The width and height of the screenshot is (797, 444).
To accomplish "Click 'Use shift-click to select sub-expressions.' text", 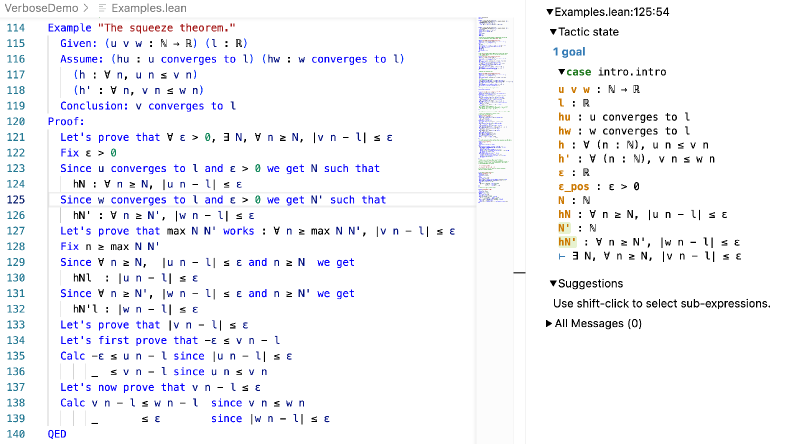I will click(x=661, y=304).
